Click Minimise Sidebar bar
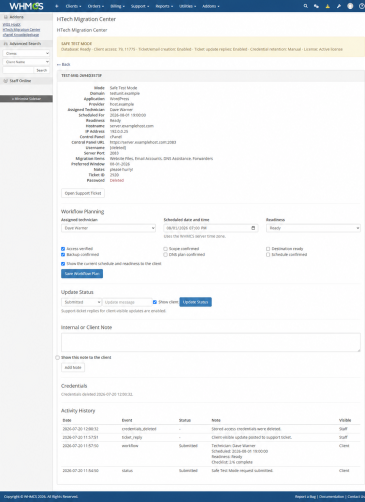 click(x=26, y=99)
